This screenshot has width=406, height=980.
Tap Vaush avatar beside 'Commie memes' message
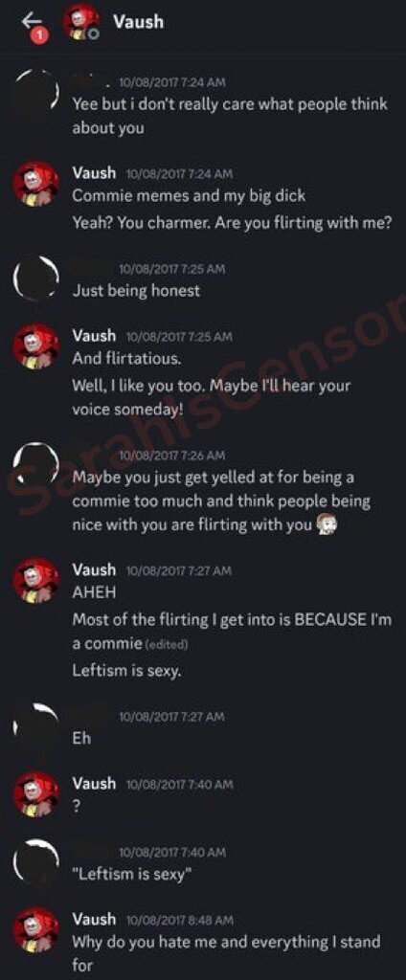pos(36,185)
